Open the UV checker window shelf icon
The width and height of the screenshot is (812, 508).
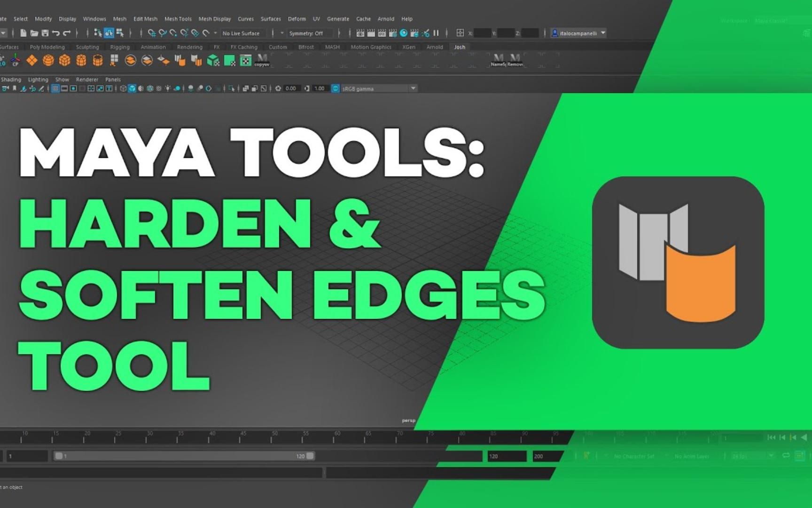pos(246,60)
